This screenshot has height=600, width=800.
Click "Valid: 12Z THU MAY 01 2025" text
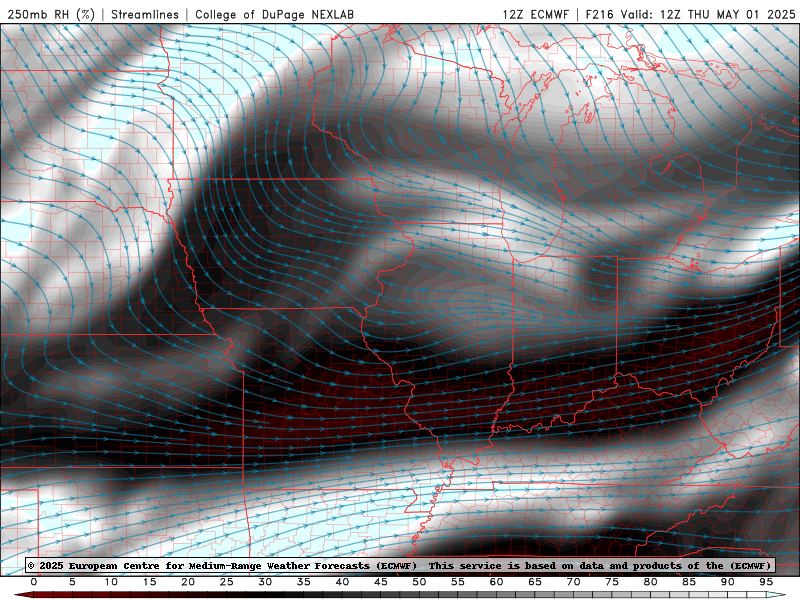pyautogui.click(x=708, y=14)
